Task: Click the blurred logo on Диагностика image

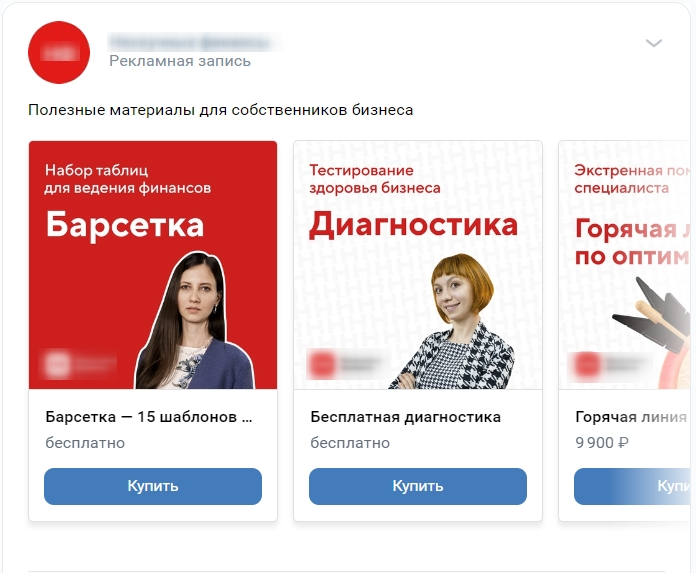Action: (x=345, y=364)
